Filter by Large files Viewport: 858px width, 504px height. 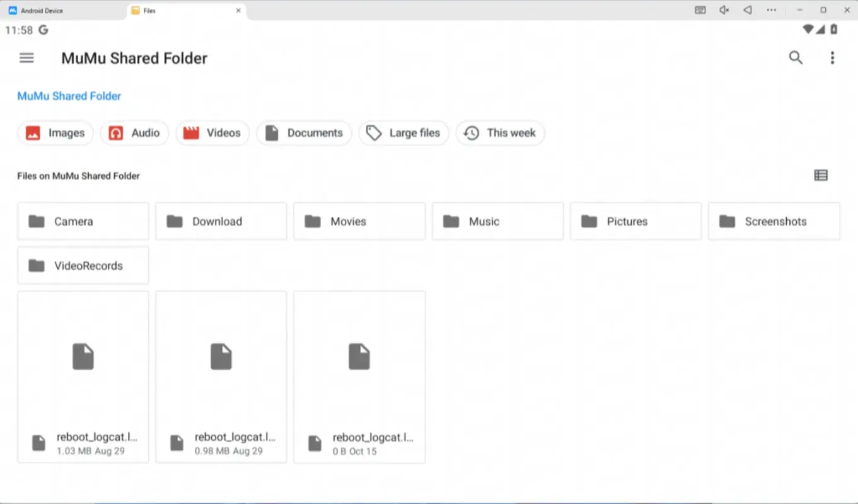403,133
